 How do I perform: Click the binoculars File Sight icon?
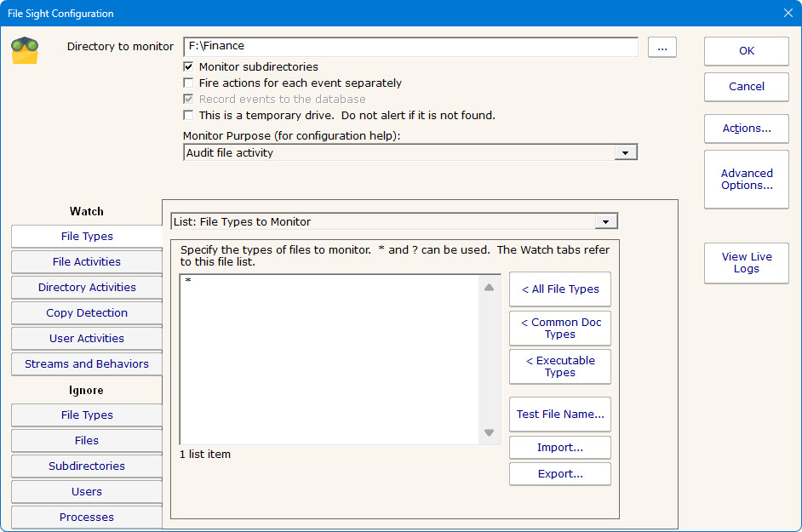tap(25, 51)
